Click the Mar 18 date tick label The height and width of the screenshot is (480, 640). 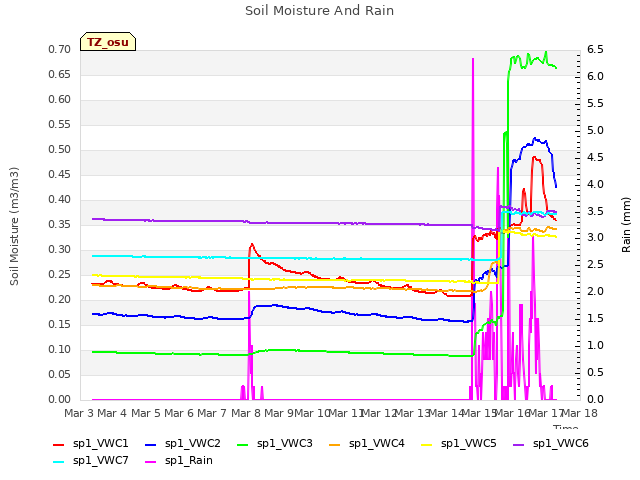click(580, 413)
